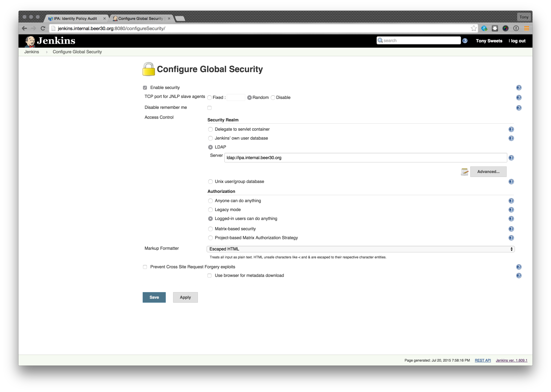
Task: Click the puzzle-piece extension icon
Action: pos(495,28)
